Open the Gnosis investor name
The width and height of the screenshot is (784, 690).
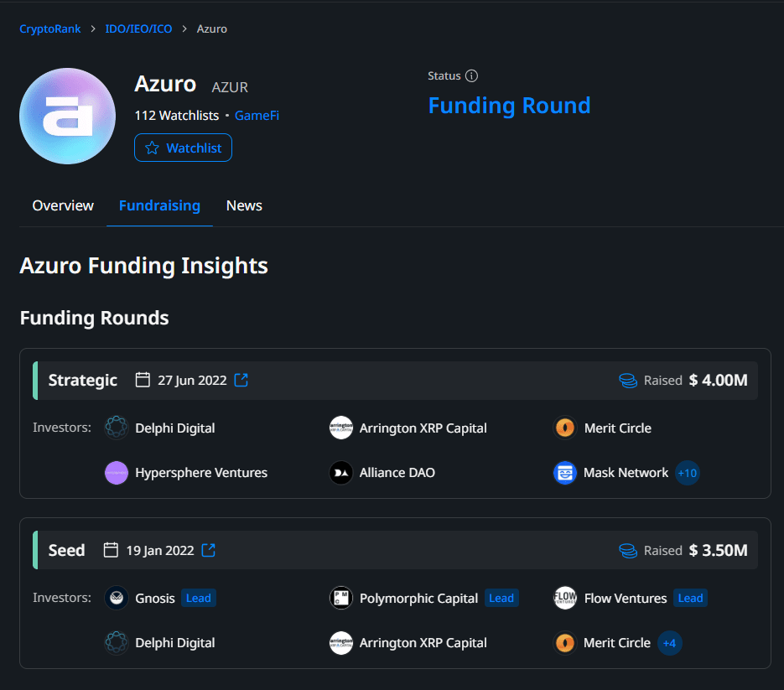click(155, 598)
